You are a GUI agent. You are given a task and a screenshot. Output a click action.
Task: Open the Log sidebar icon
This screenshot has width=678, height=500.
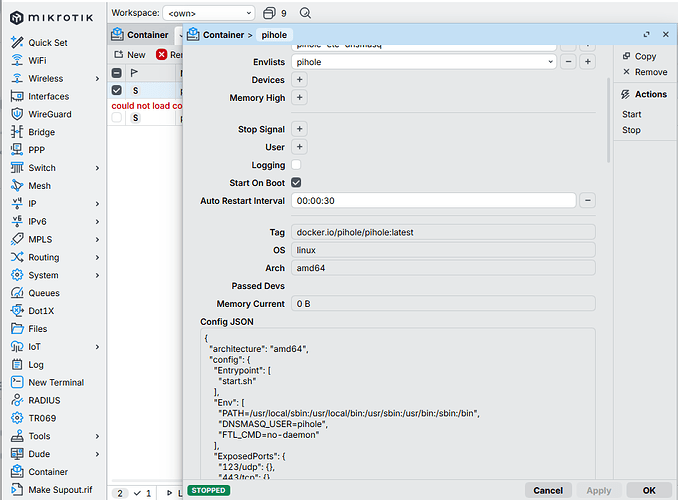click(x=17, y=364)
